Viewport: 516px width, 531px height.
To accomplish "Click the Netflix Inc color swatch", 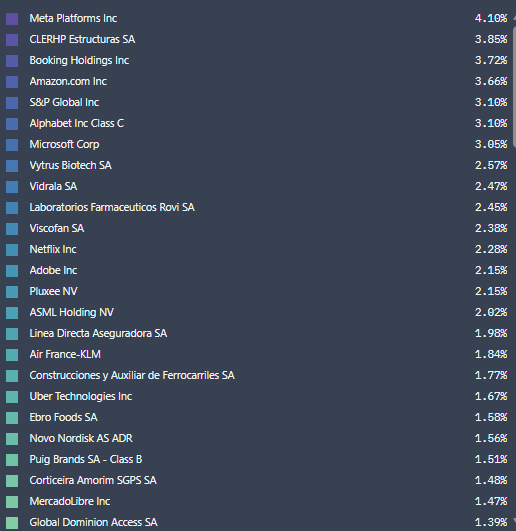I will pyautogui.click(x=12, y=250).
